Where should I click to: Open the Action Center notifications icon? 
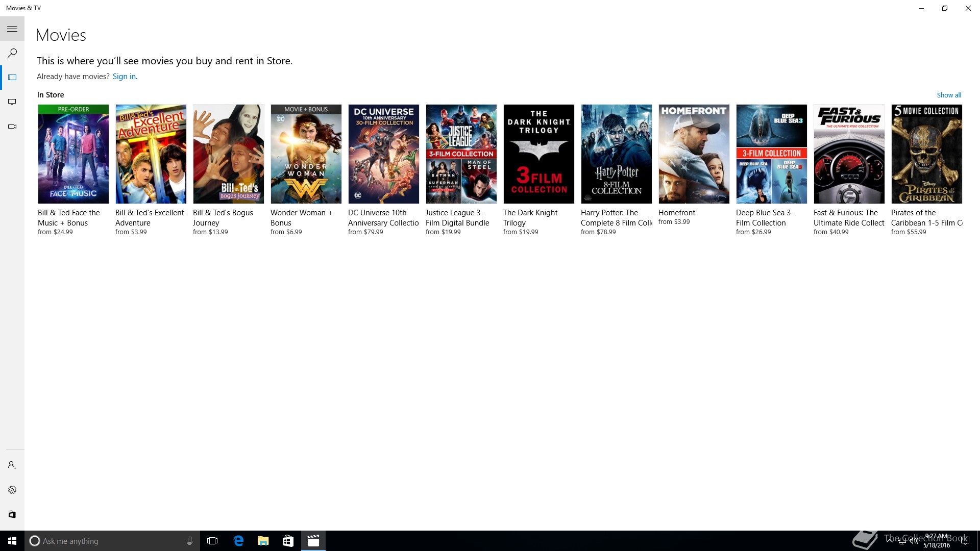(x=965, y=541)
